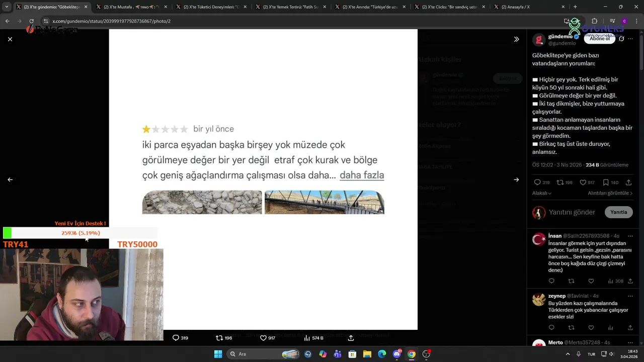The height and width of the screenshot is (362, 644).
Task: Open Chrome extensions puzzle icon
Action: [x=594, y=21]
